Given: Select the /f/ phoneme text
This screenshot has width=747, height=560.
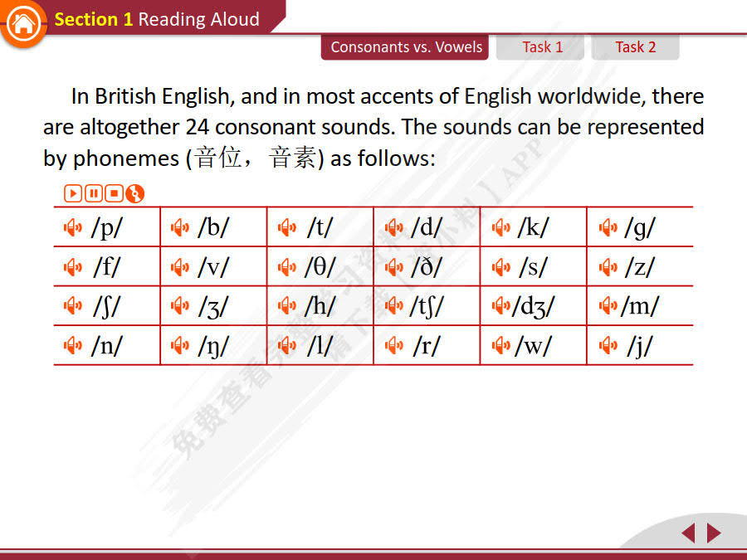Looking at the screenshot, I should [x=107, y=266].
